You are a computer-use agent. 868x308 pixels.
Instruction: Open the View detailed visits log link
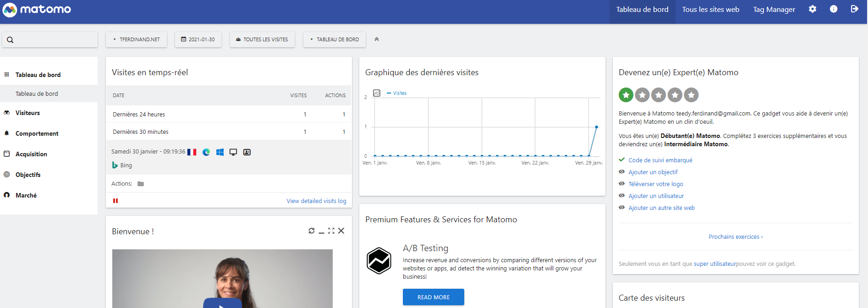[x=316, y=201]
